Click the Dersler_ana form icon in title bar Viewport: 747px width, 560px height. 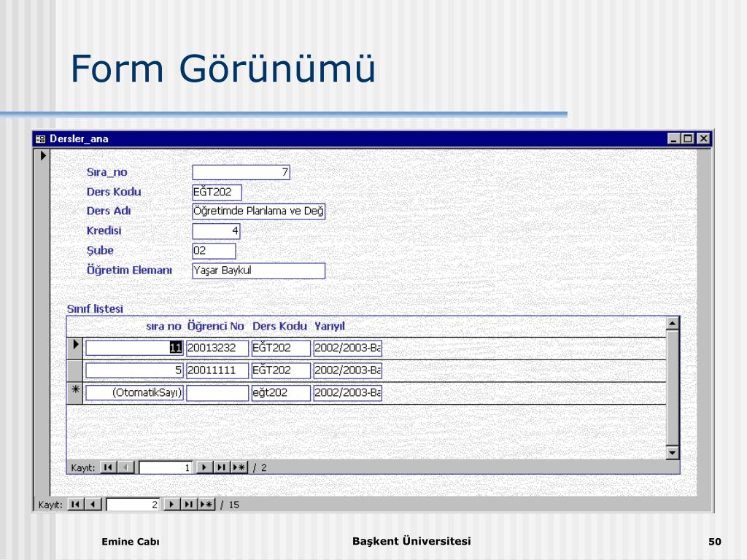pyautogui.click(x=41, y=139)
